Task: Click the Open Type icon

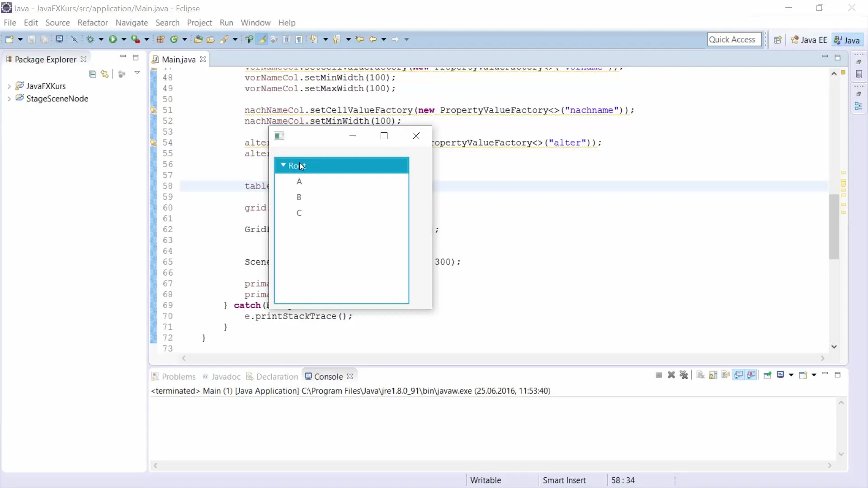Action: tap(198, 39)
